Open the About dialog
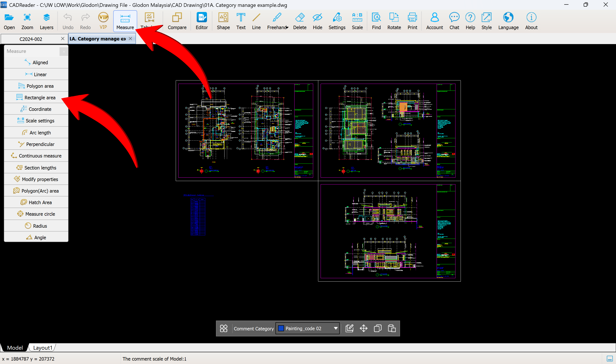Screen dimensions: 616x364 click(x=531, y=21)
